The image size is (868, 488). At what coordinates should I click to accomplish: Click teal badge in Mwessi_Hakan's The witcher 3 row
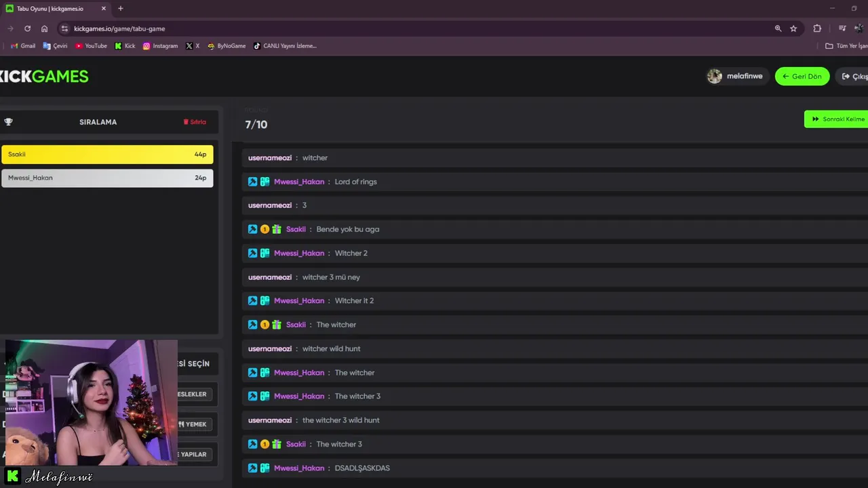(x=264, y=396)
